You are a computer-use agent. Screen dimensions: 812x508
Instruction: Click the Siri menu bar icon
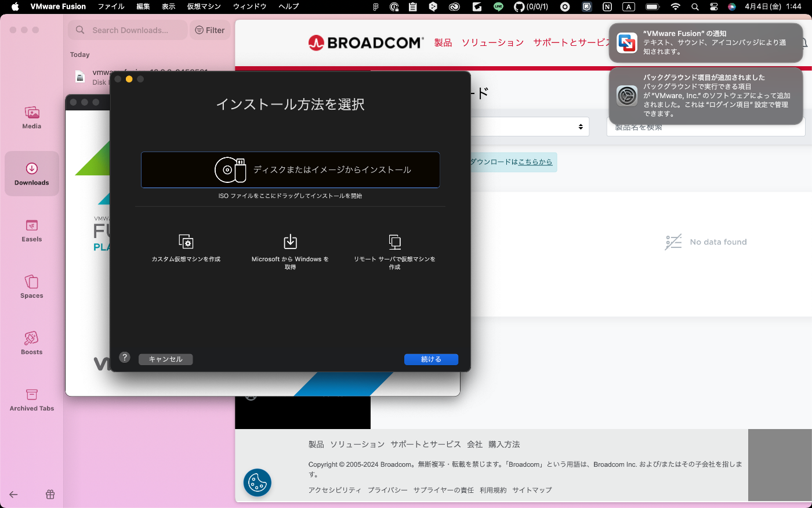point(732,6)
